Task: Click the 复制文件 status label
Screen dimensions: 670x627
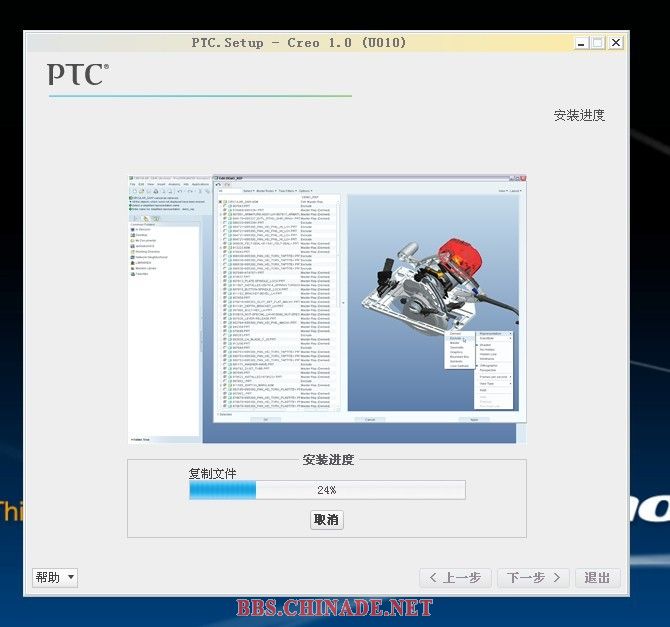Action: tap(213, 473)
